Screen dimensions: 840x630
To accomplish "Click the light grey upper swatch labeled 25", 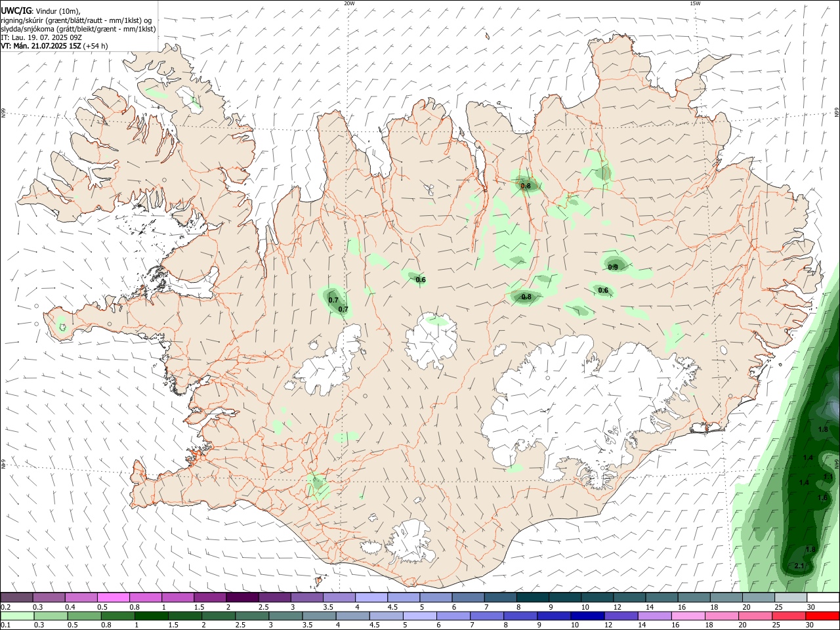I will (791, 597).
